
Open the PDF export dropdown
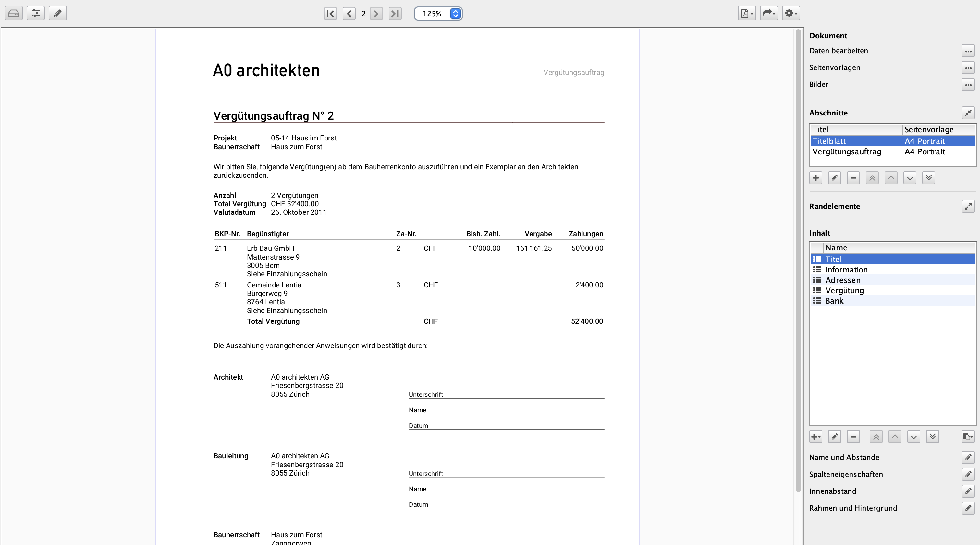coord(746,13)
